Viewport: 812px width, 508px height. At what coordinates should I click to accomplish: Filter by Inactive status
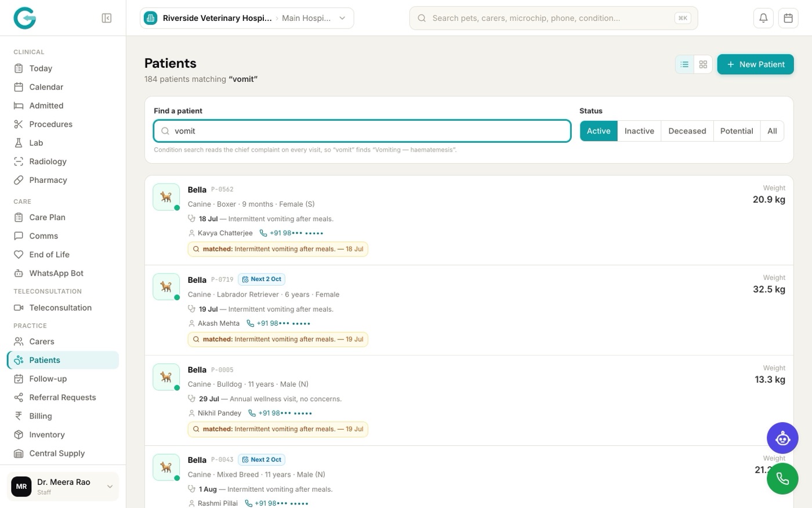[x=639, y=131]
